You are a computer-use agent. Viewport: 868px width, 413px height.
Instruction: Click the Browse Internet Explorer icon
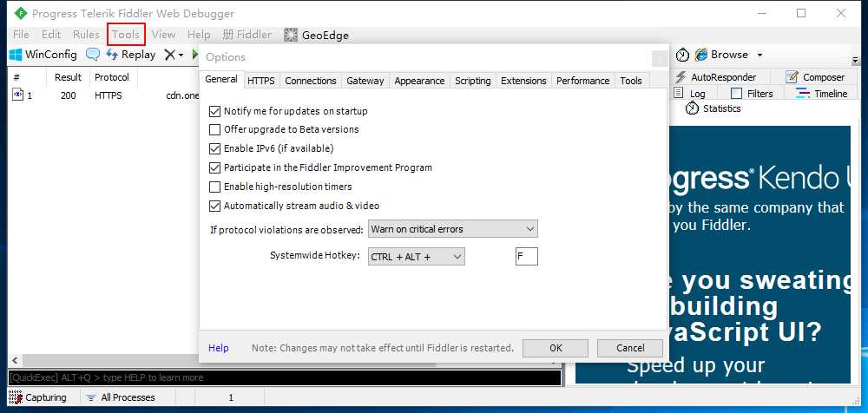[x=701, y=55]
